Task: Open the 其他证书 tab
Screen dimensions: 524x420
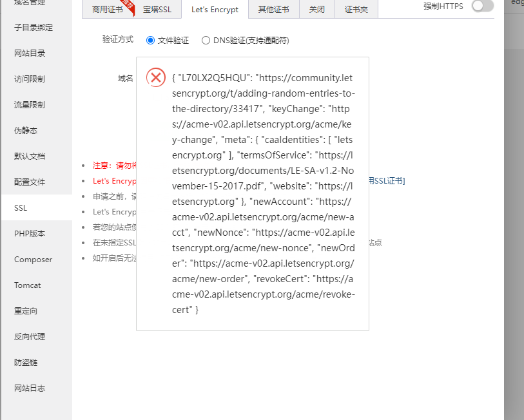Action: 274,10
